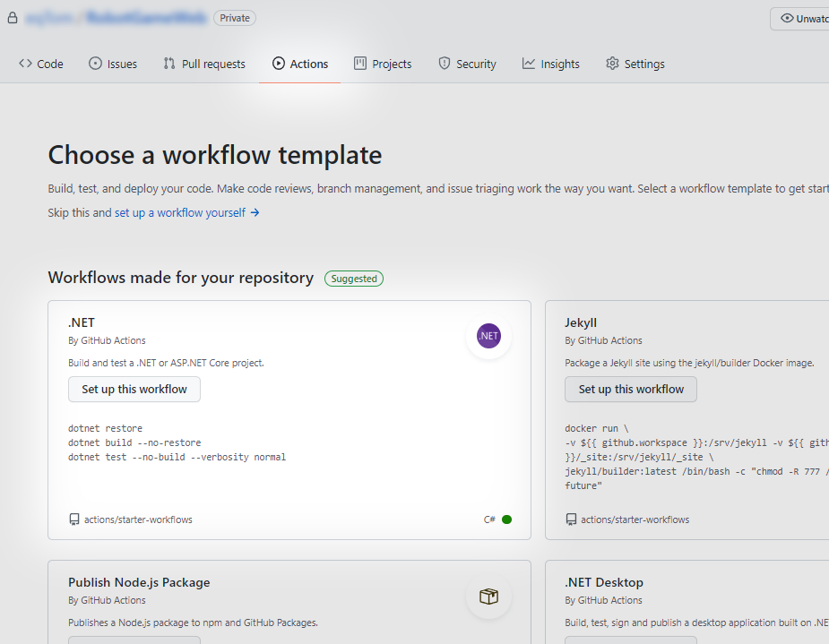
Task: Open the Pull requests tab
Action: point(204,64)
